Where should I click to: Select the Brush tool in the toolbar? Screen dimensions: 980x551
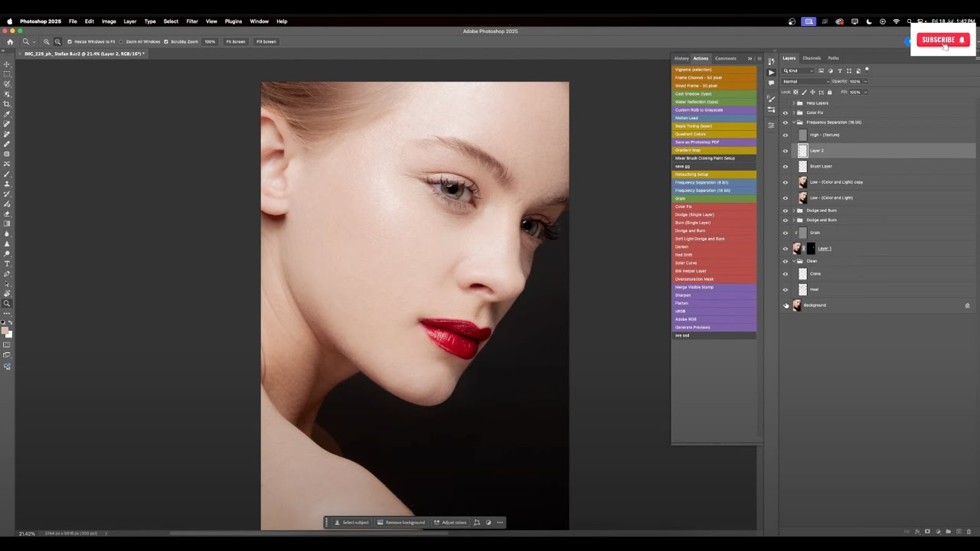(7, 174)
